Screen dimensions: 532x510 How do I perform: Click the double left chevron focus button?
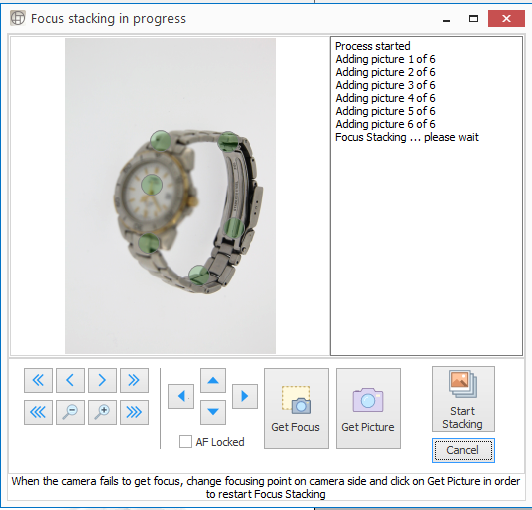(x=38, y=380)
